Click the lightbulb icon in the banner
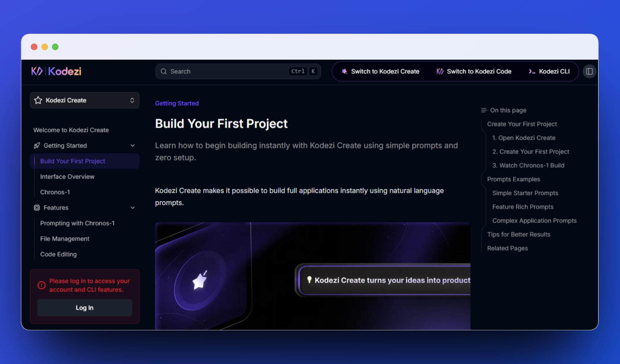 [309, 280]
